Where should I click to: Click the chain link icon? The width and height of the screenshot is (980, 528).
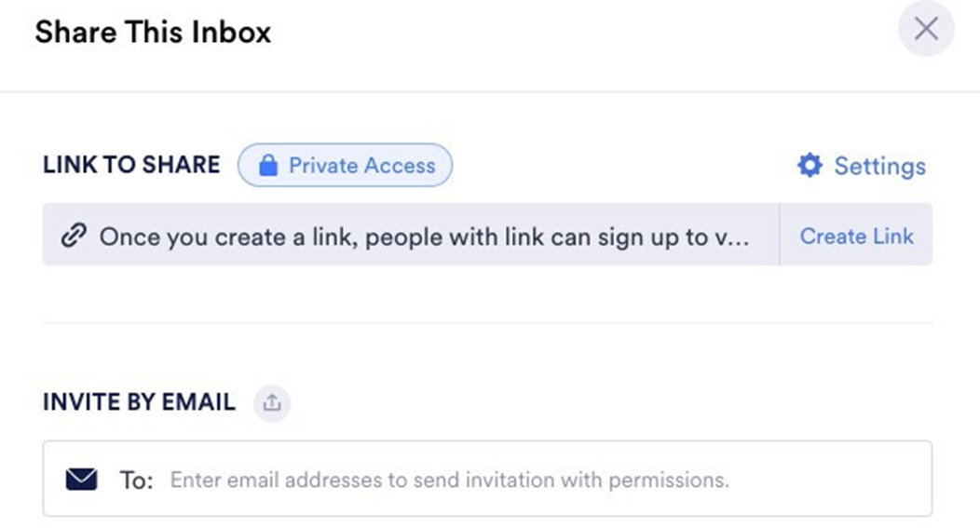pyautogui.click(x=73, y=237)
